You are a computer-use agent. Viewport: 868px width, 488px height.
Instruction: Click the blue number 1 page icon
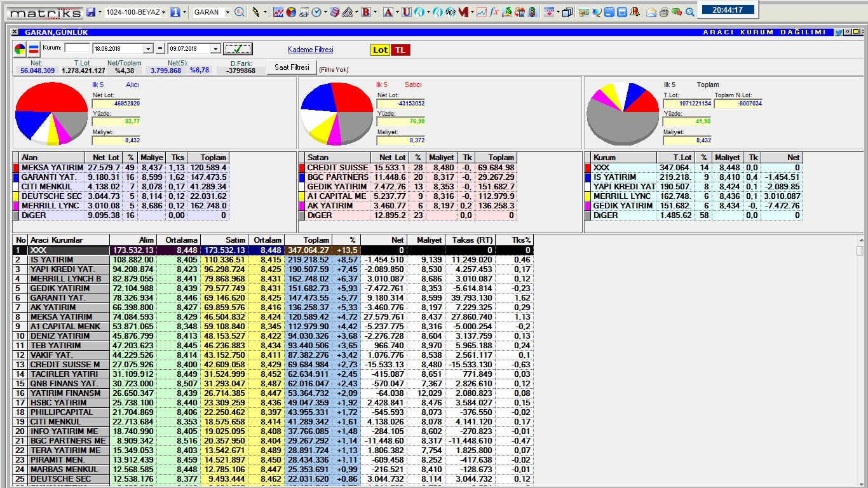(175, 12)
